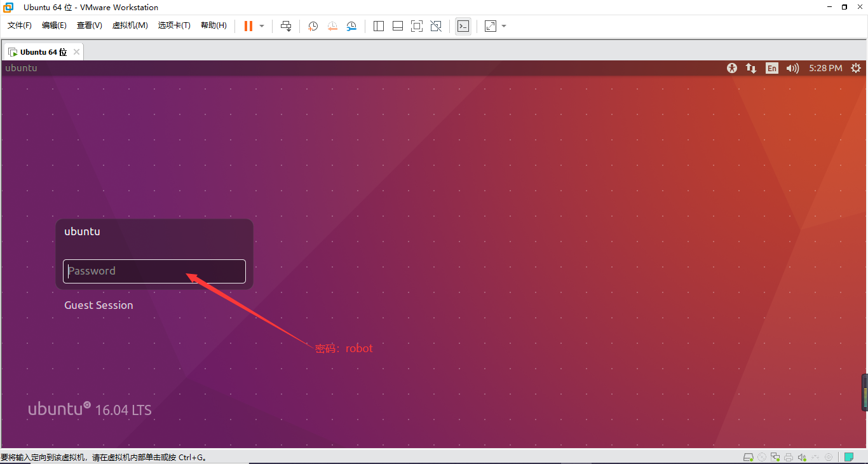Open the network indicator in Ubuntu panel

click(x=751, y=68)
